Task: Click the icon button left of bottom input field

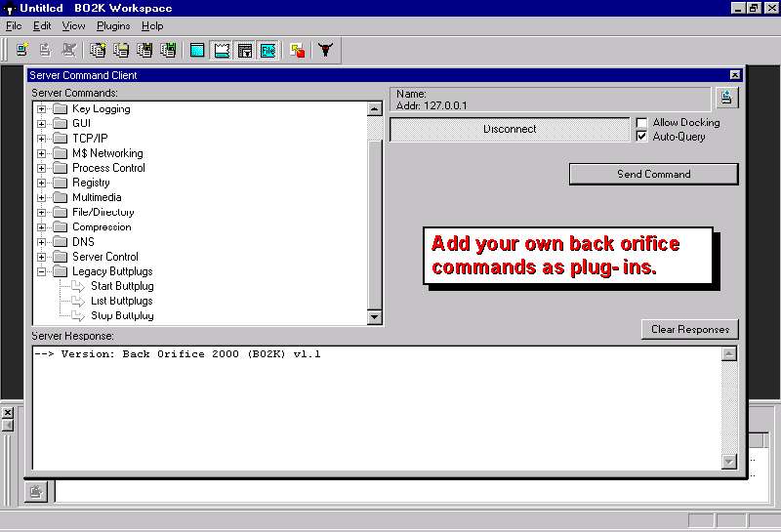Action: (36, 492)
